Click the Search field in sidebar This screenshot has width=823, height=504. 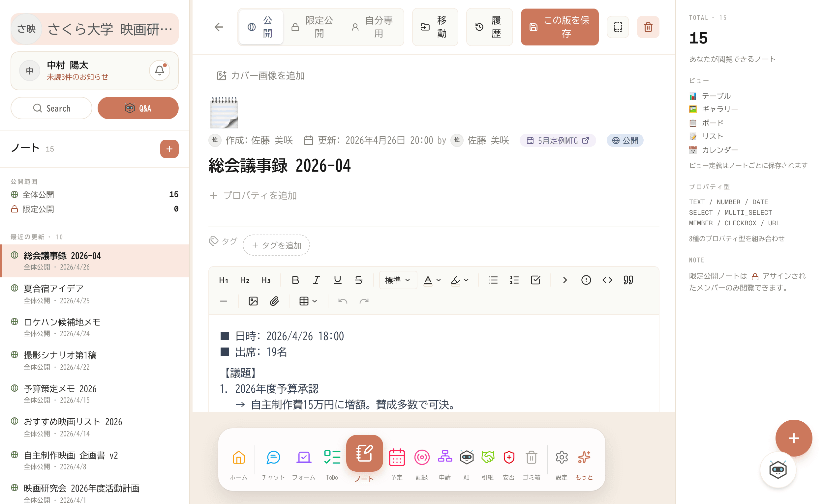click(51, 108)
